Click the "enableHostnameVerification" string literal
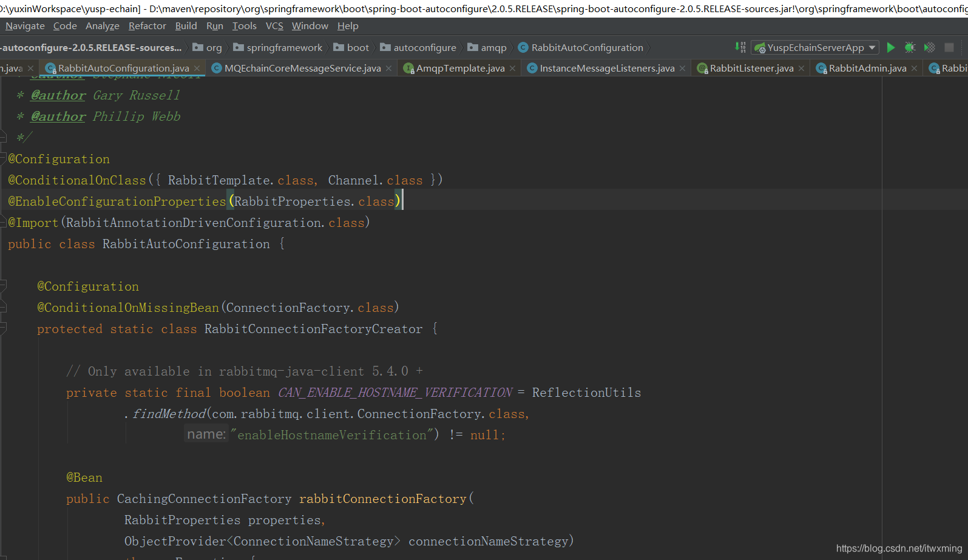The image size is (968, 560). (332, 435)
